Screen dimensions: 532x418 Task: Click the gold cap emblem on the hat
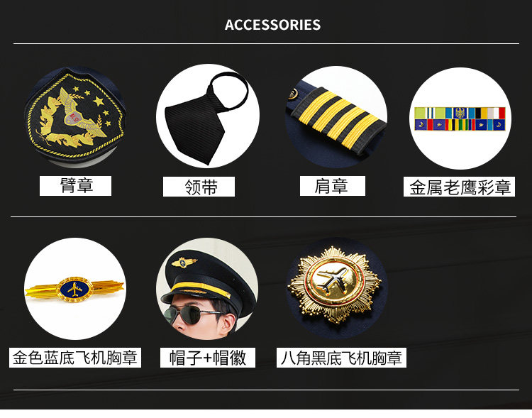184,263
